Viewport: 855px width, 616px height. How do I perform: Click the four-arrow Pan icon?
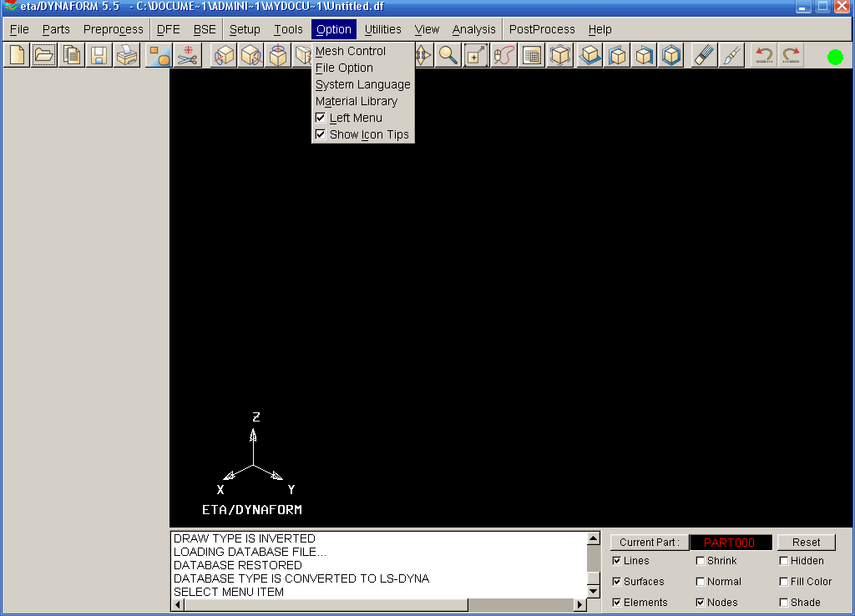[x=423, y=55]
